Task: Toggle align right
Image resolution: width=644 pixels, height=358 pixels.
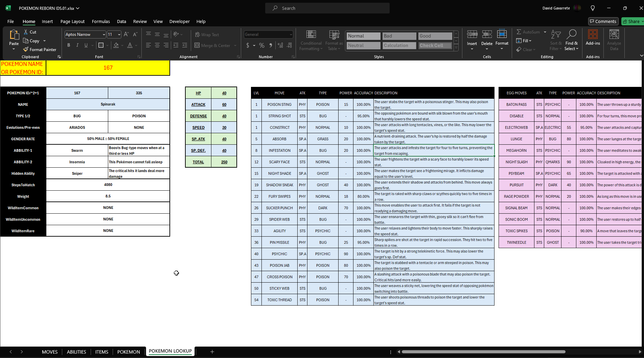Action: (166, 45)
